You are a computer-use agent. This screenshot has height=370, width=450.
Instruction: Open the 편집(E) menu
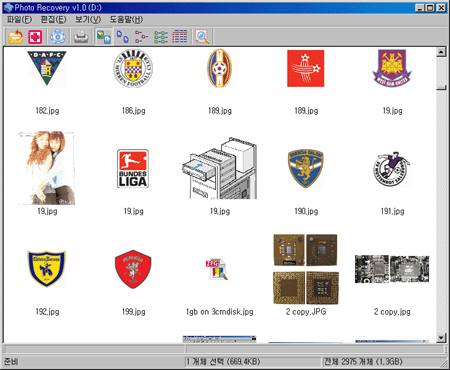point(53,19)
